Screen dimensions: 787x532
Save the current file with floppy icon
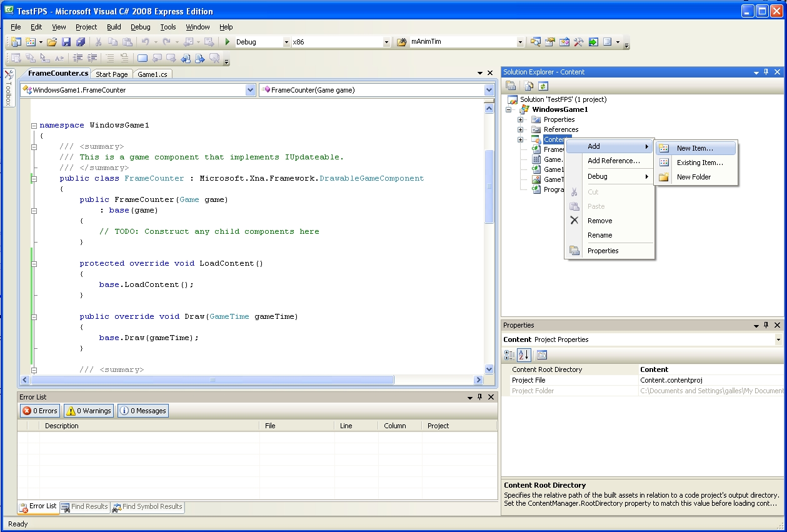click(x=66, y=42)
